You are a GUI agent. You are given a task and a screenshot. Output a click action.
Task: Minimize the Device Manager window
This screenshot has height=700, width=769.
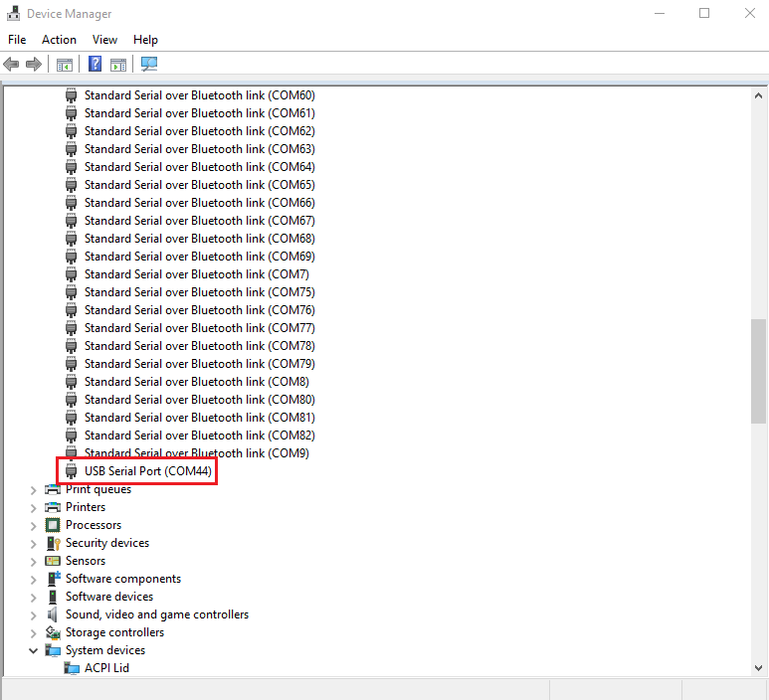(x=660, y=13)
